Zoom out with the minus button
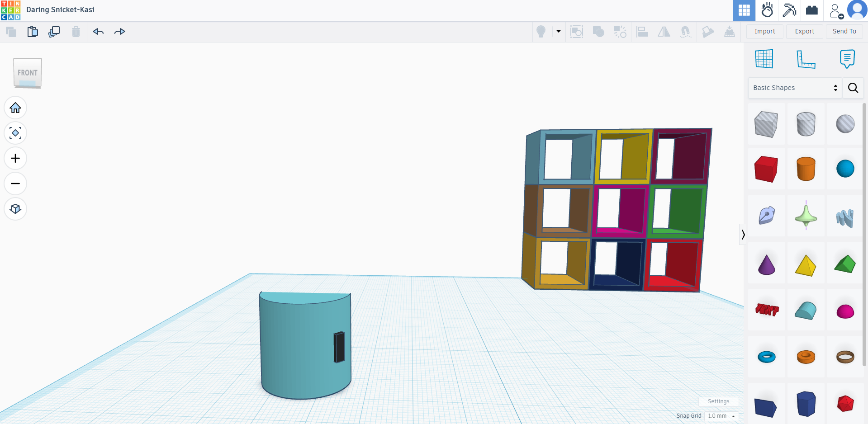 pyautogui.click(x=15, y=184)
